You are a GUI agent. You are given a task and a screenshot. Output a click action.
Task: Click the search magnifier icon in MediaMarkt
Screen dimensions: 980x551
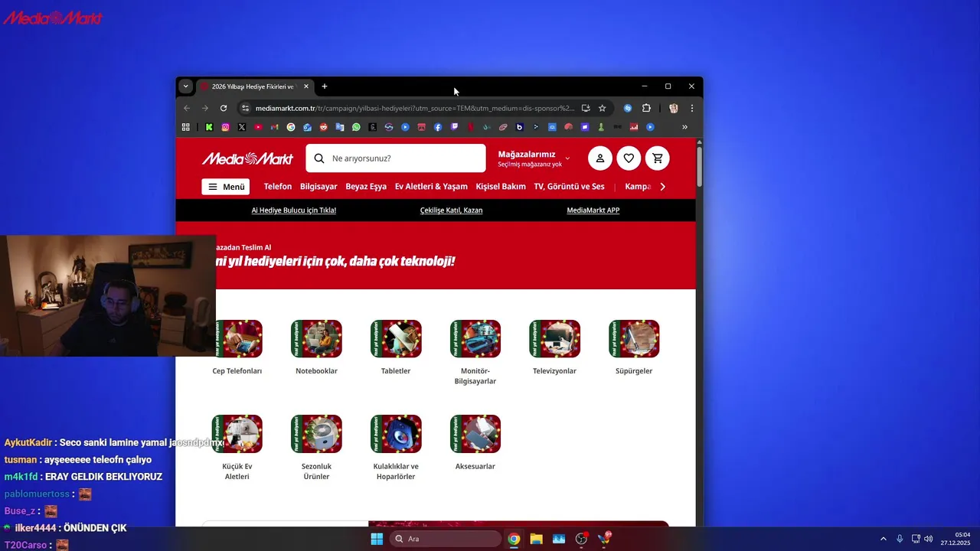[x=319, y=158]
